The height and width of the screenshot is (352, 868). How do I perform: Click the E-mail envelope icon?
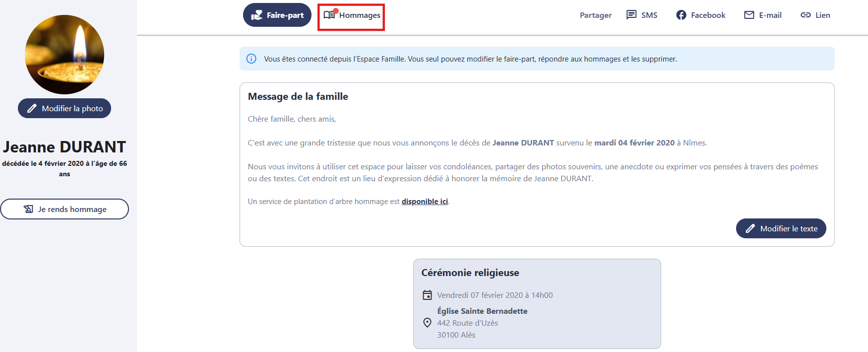tap(749, 15)
